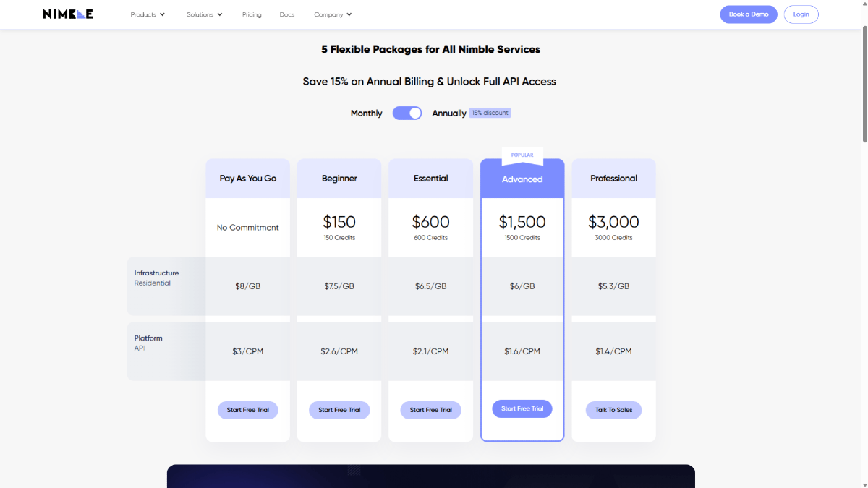Open the Products dropdown menu
868x488 pixels.
(x=148, y=14)
